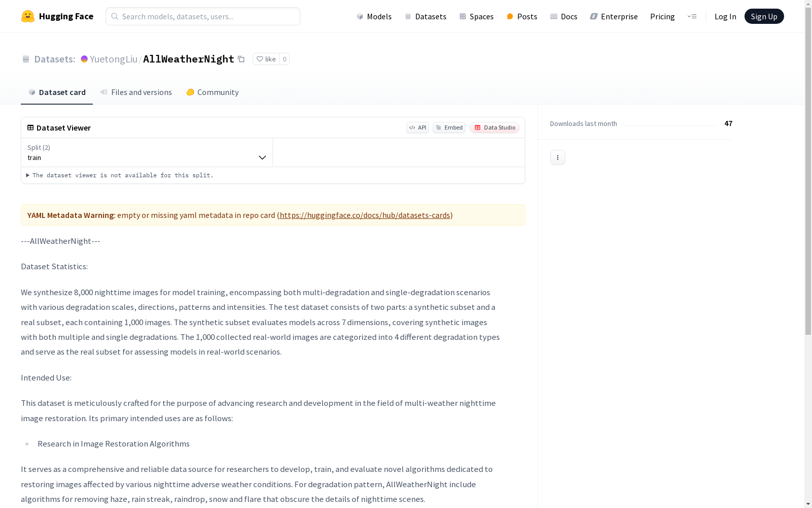Go to the Pricing page
The image size is (812, 508).
(662, 16)
